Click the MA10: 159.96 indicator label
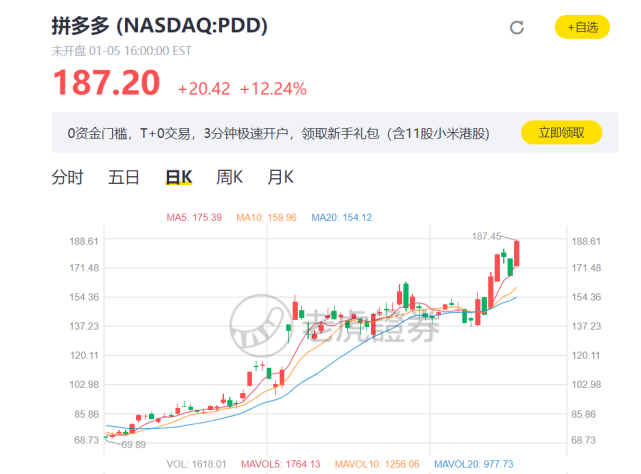Viewport: 641px width, 474px height. pos(267,218)
